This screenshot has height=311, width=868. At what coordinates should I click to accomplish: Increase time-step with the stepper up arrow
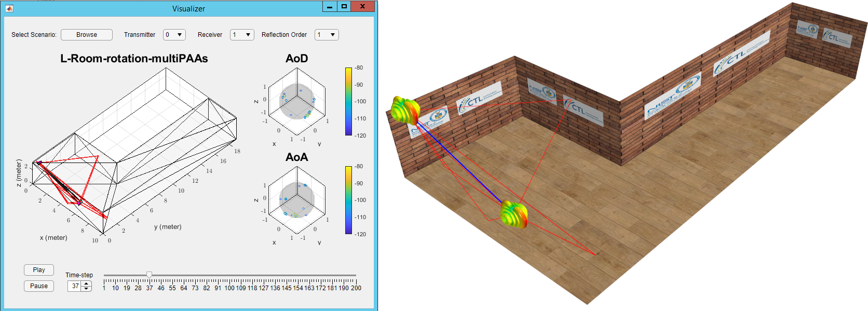(x=86, y=283)
